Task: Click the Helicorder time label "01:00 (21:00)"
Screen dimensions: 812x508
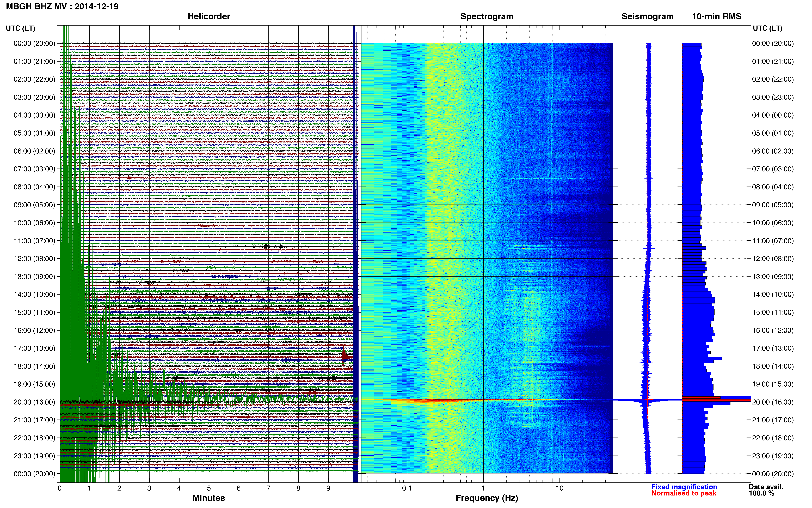Action: [34, 62]
